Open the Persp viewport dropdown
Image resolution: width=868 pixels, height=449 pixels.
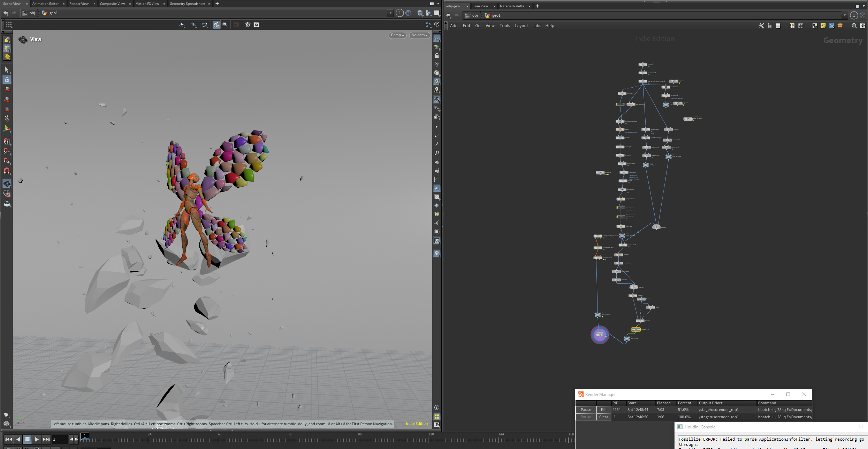397,35
